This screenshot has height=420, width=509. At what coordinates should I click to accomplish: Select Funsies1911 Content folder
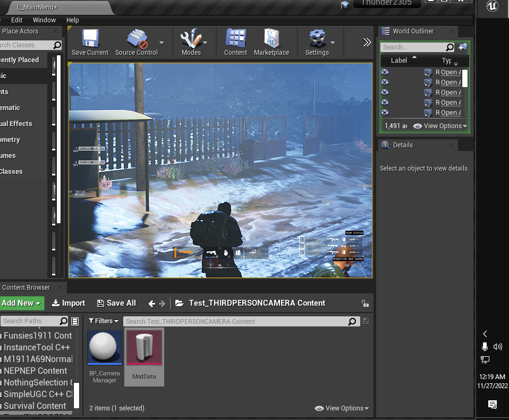coord(38,335)
